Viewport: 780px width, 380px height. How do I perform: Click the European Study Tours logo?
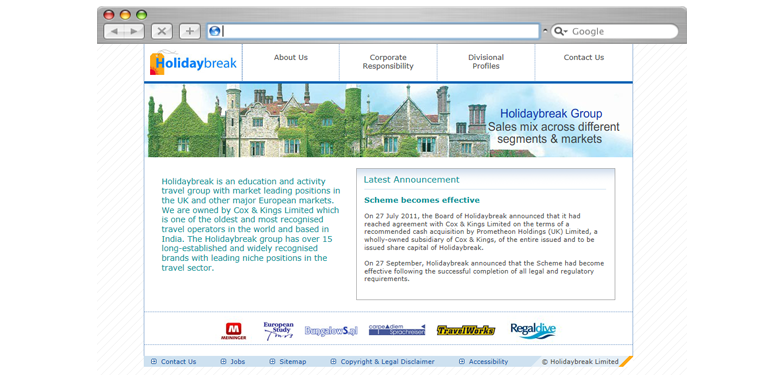(x=278, y=331)
